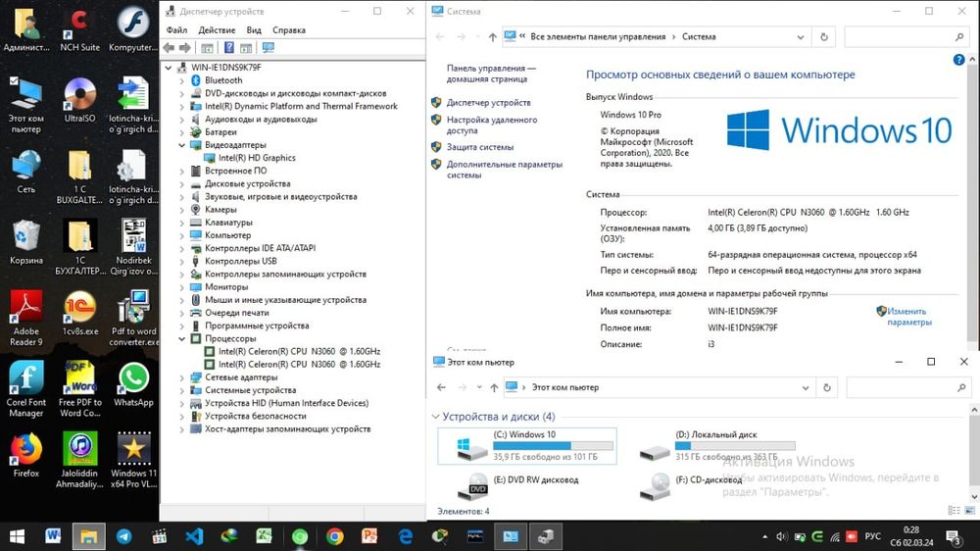Open NCH Suite desktop icon
Viewport: 980px width, 551px height.
click(79, 28)
